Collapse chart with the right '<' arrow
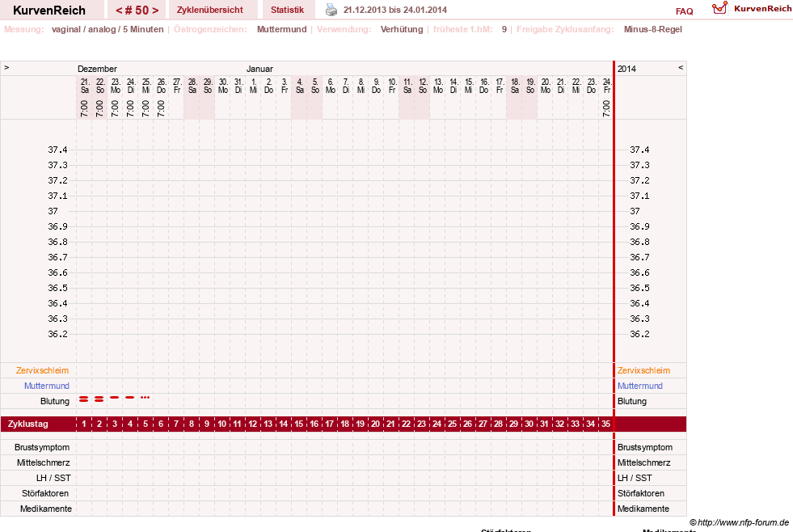Image resolution: width=793 pixels, height=532 pixels. pyautogui.click(x=681, y=67)
